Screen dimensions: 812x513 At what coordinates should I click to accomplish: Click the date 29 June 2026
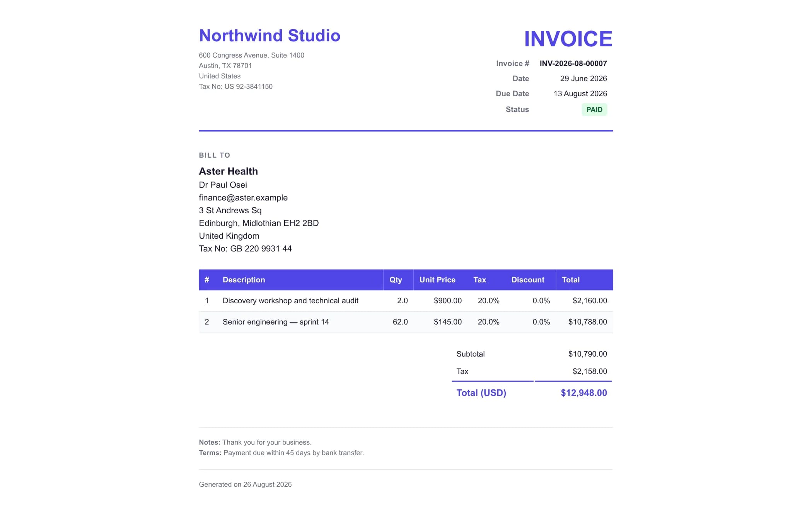coord(583,78)
